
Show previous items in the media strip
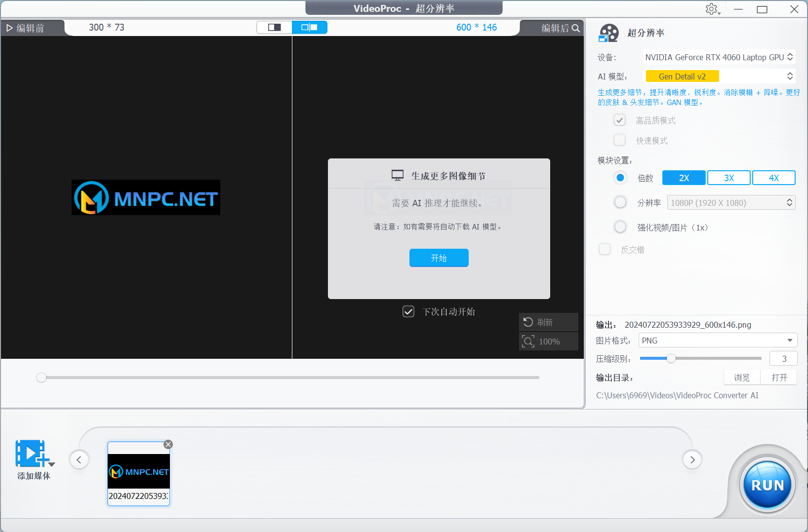pos(79,459)
